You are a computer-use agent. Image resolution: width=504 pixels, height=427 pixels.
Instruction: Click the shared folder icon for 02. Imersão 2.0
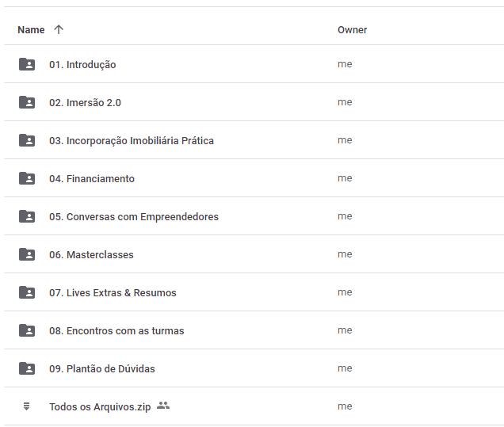point(27,102)
